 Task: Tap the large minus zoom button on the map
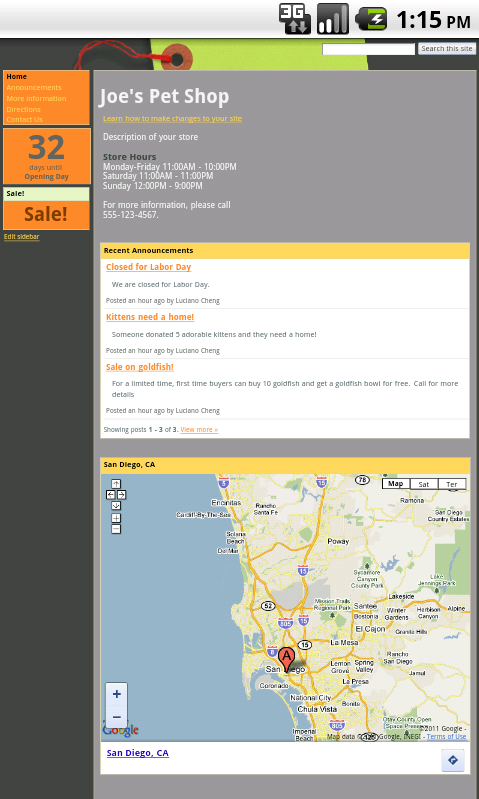[117, 717]
